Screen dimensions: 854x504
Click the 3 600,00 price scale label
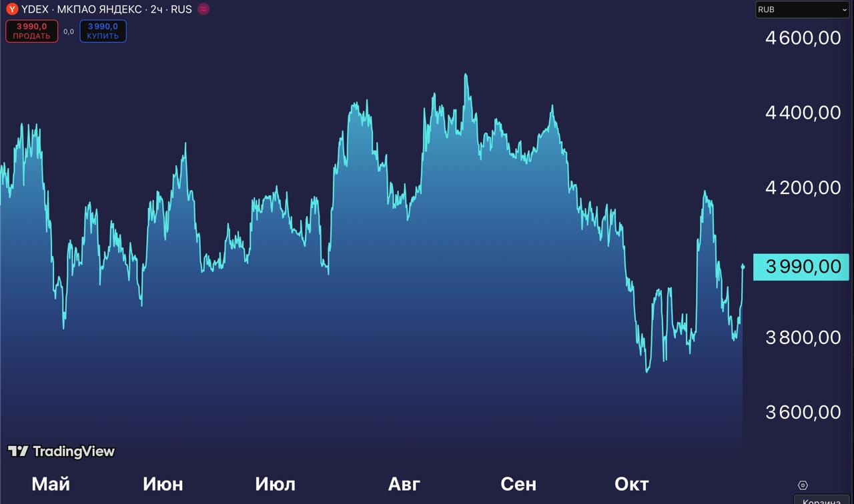[x=803, y=412]
